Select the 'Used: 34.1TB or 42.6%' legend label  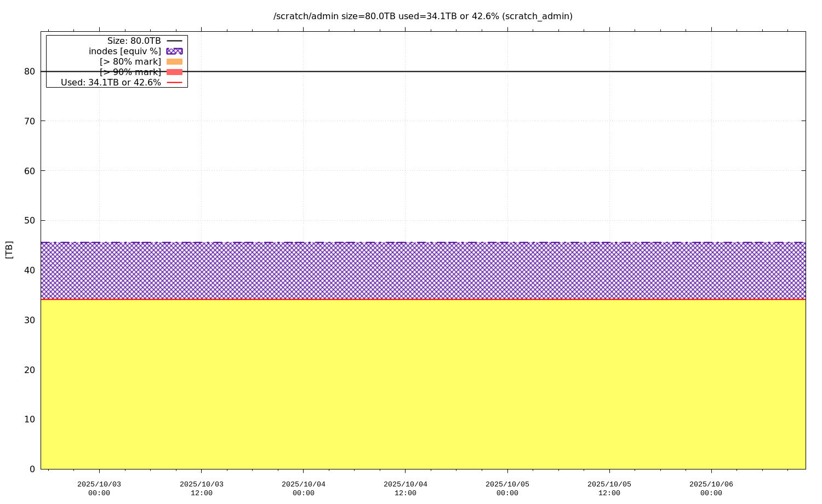point(111,82)
